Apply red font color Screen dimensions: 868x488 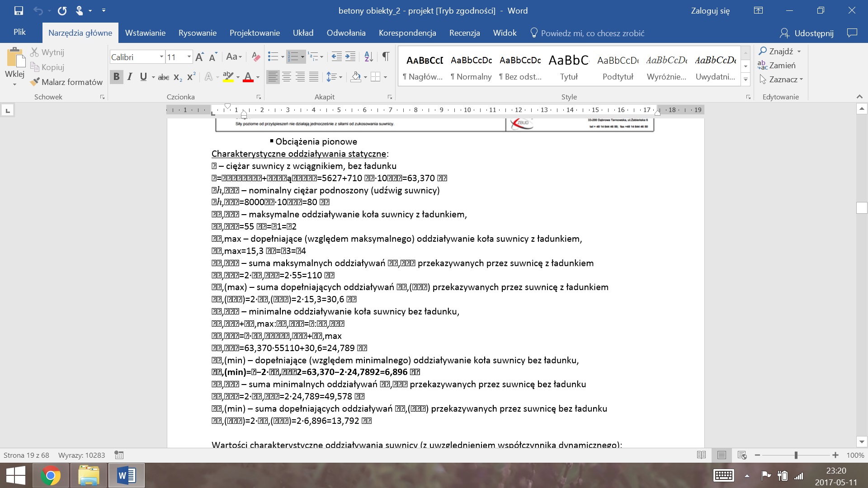(x=248, y=77)
